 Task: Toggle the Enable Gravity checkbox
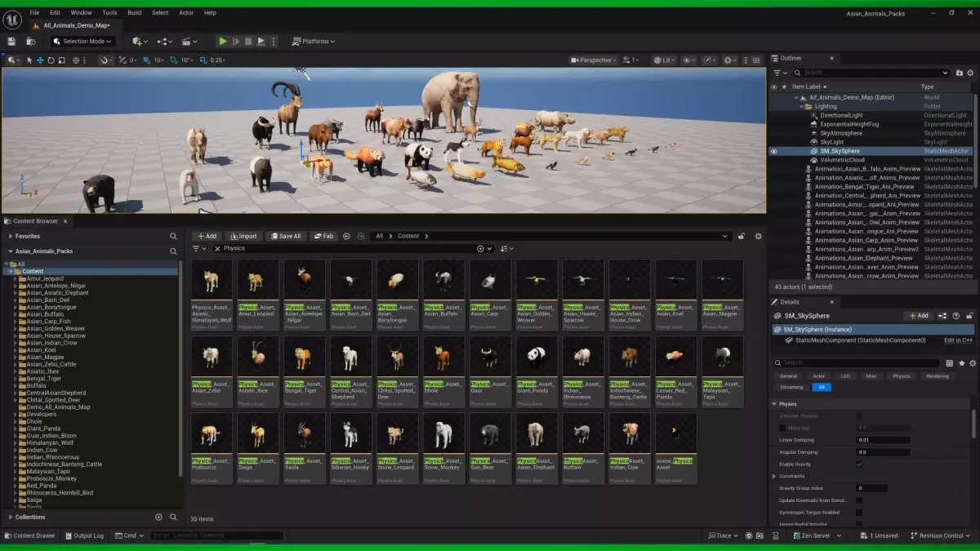point(858,464)
